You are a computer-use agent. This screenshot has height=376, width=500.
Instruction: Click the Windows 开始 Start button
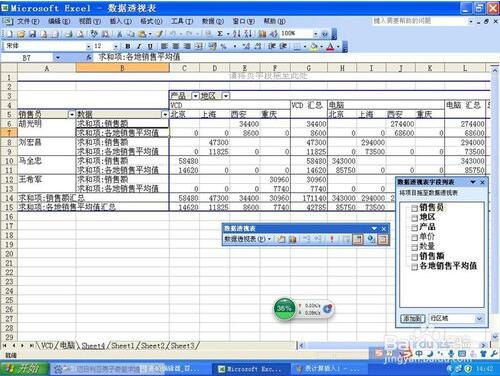[x=25, y=369]
